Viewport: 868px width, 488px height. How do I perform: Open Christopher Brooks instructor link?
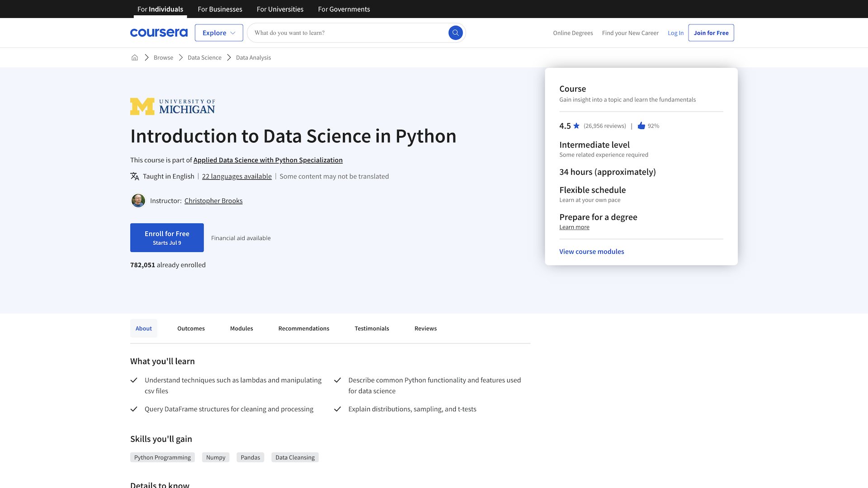tap(213, 201)
